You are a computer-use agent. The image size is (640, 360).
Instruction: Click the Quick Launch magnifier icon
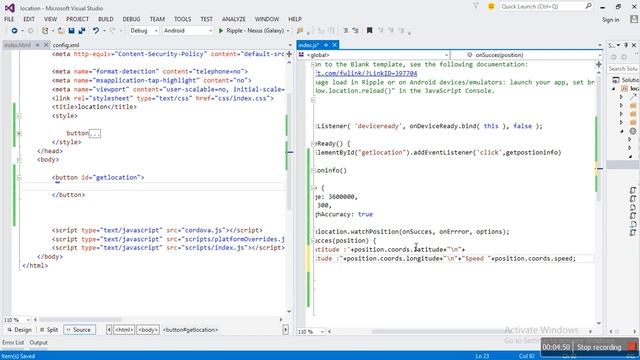click(588, 6)
